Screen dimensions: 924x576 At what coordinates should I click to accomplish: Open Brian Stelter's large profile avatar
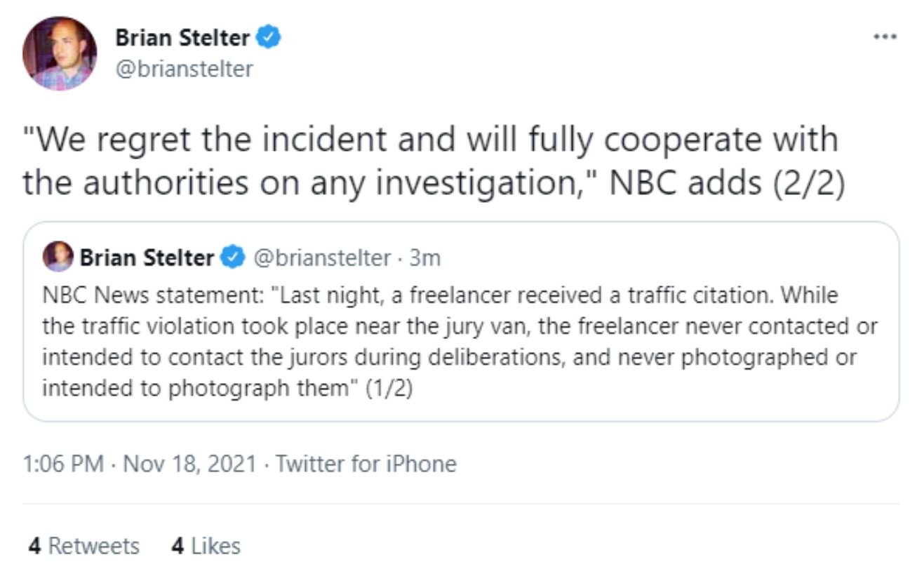pyautogui.click(x=59, y=54)
